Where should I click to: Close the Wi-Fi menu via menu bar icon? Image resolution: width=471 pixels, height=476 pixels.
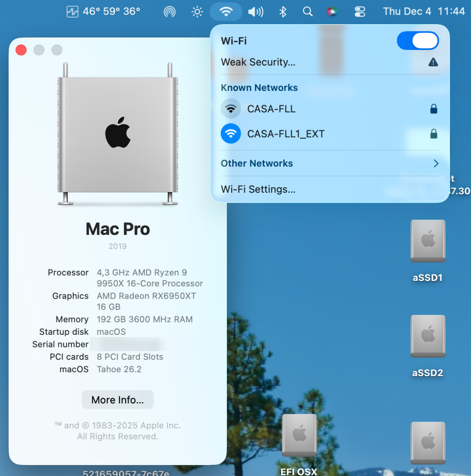point(226,12)
